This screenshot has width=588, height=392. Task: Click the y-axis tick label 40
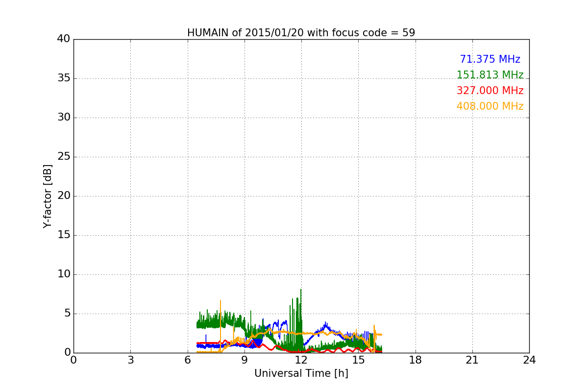(64, 39)
